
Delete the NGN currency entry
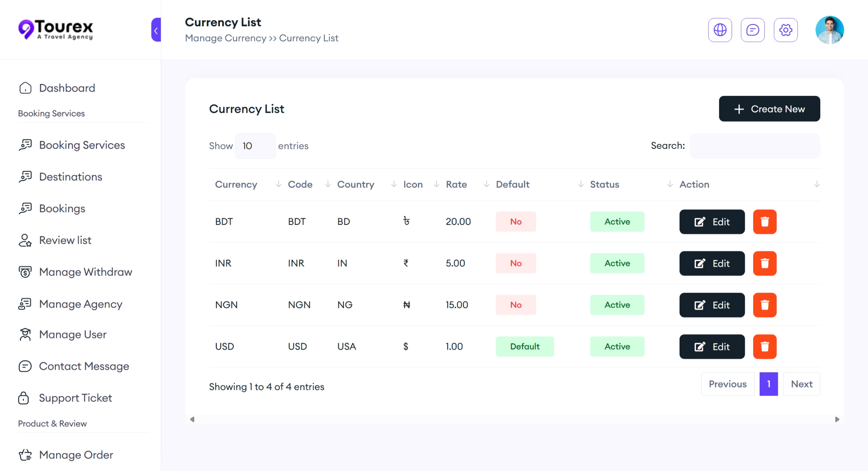coord(764,305)
